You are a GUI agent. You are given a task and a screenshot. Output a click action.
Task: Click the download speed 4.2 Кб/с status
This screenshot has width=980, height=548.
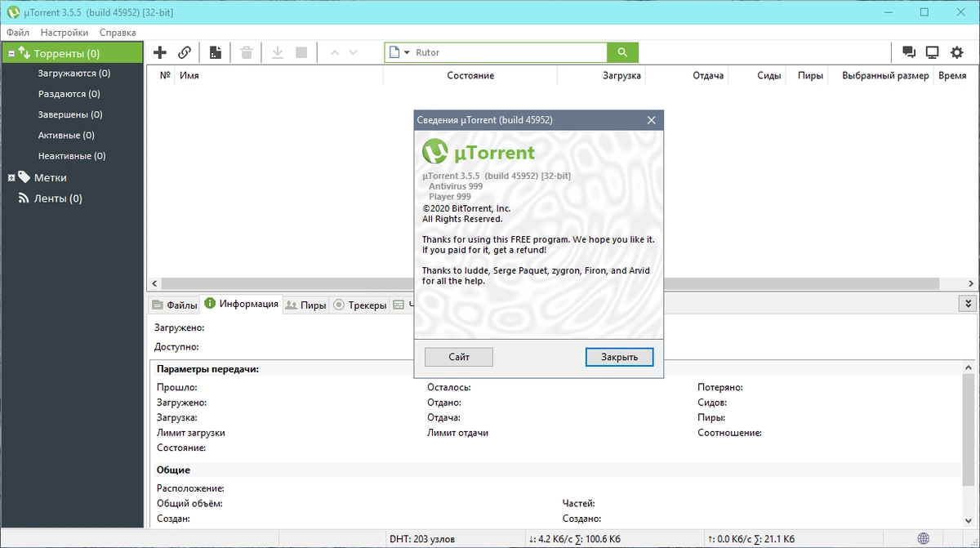pyautogui.click(x=575, y=539)
